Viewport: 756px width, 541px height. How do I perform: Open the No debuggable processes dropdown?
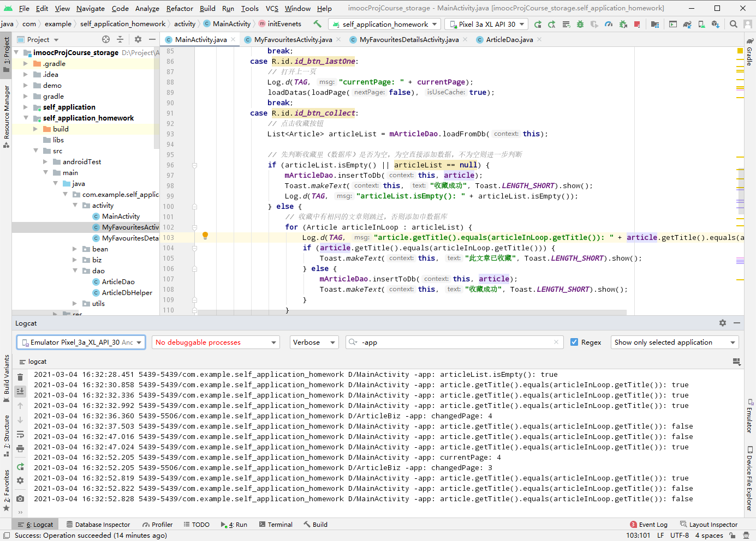click(216, 342)
